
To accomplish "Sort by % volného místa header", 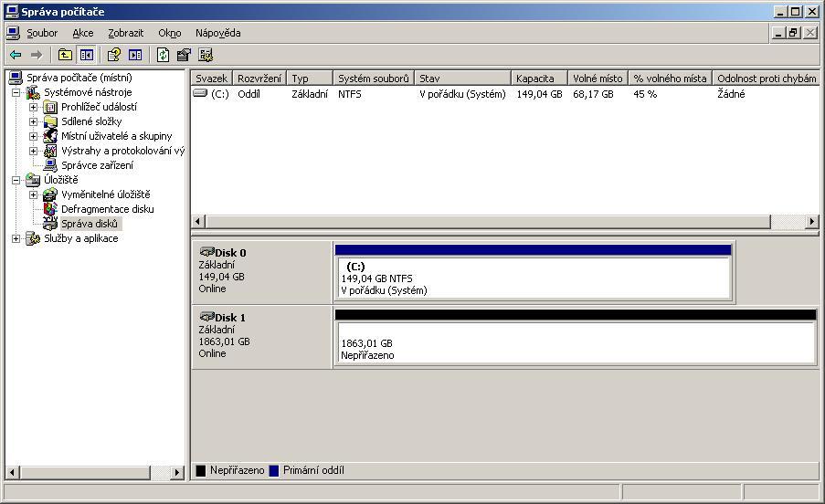I will [x=670, y=79].
